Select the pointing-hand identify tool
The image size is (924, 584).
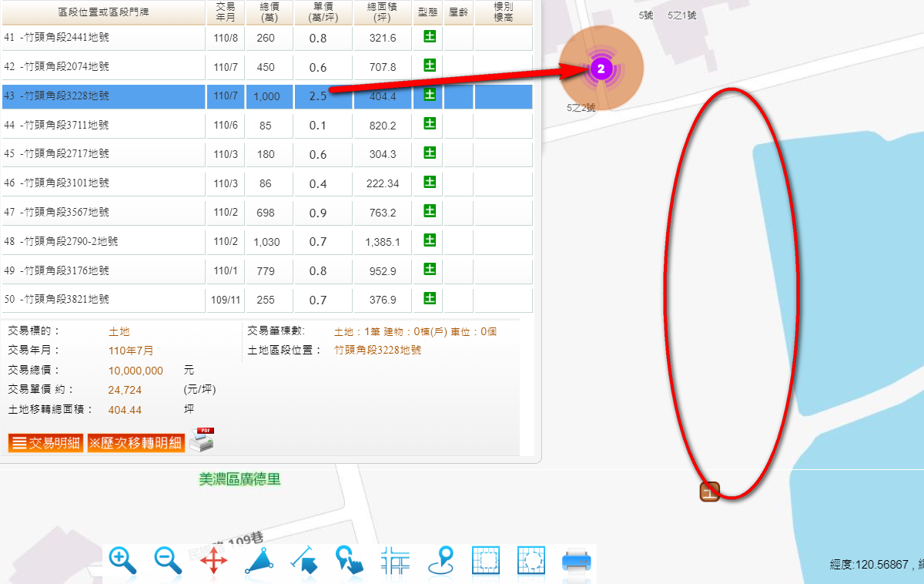(x=350, y=560)
